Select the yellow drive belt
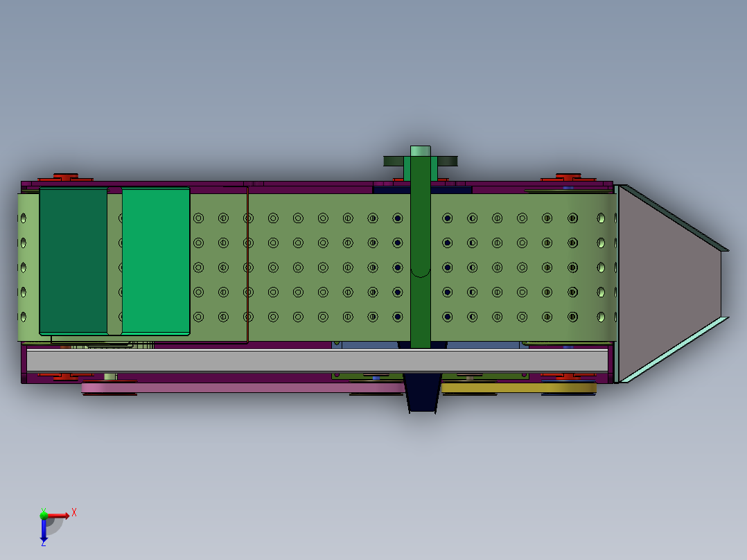The image size is (747, 560). (x=519, y=388)
